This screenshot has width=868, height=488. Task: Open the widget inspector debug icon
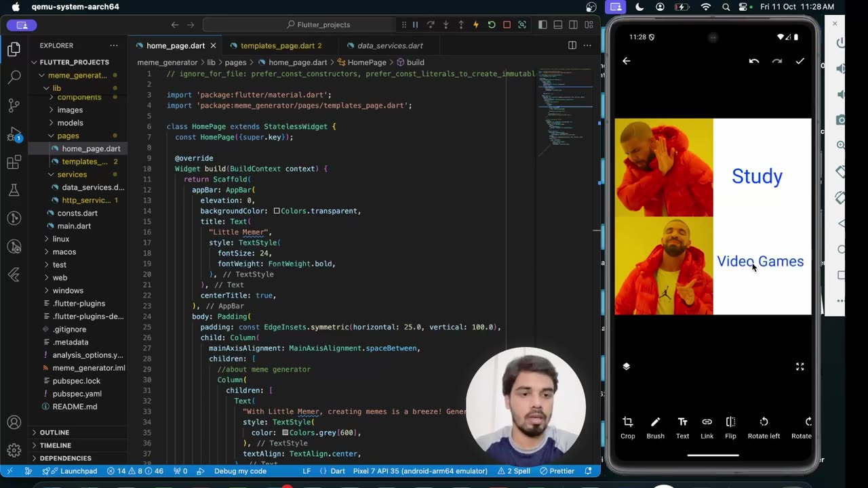point(522,24)
